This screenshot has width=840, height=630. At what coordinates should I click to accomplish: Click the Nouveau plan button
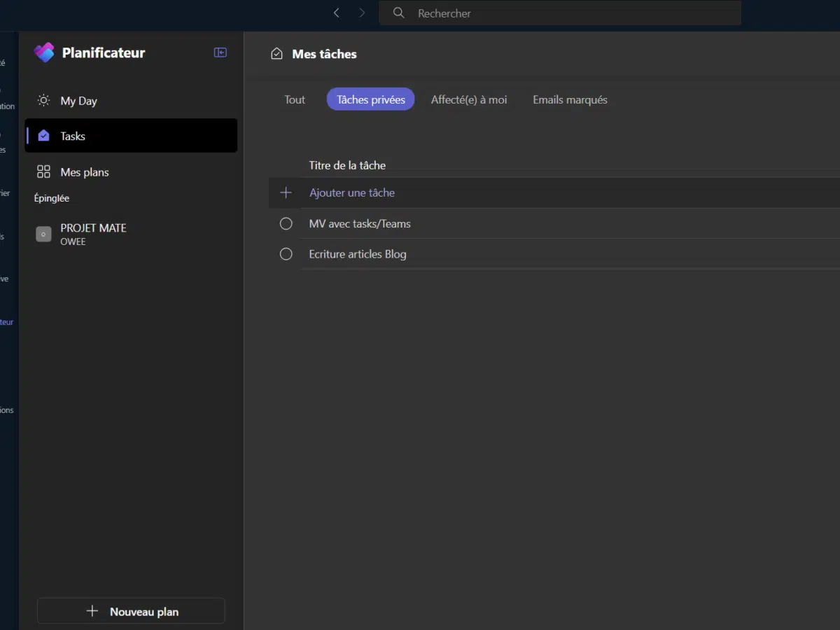131,611
